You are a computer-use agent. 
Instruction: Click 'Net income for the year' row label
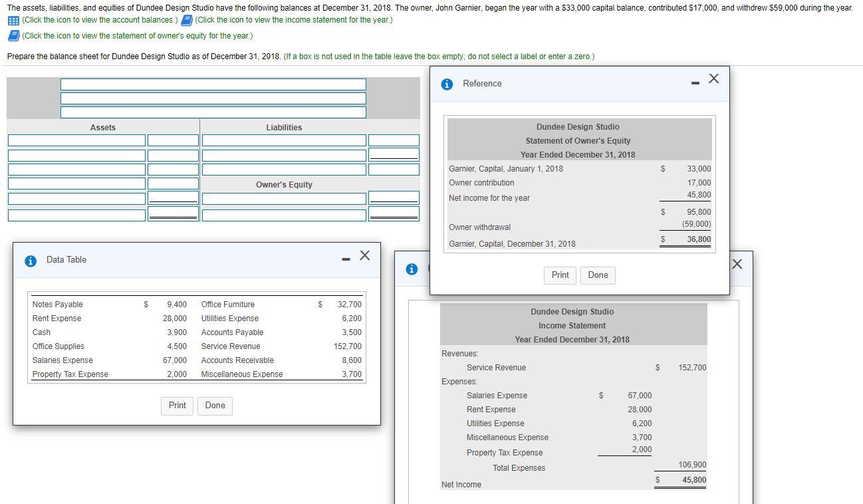tap(489, 198)
